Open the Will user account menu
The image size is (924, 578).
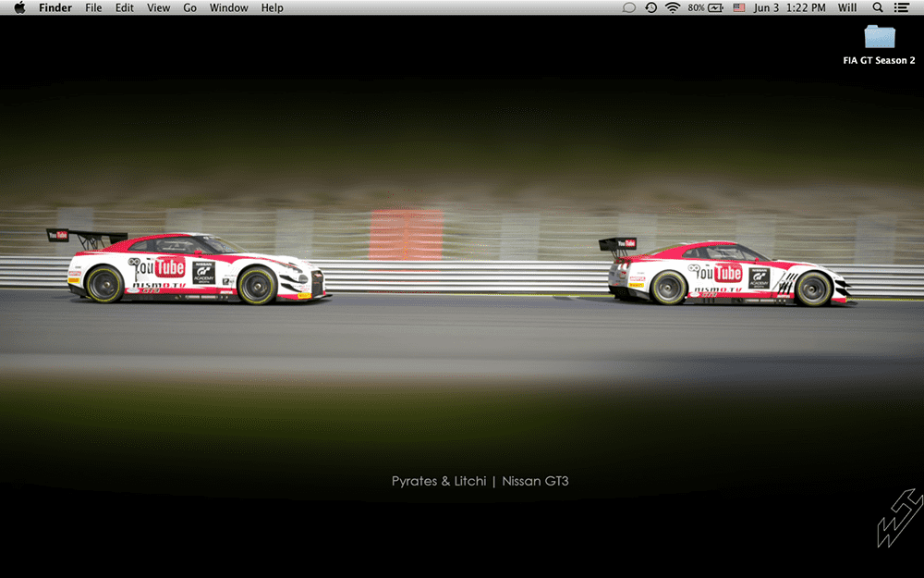pyautogui.click(x=847, y=7)
